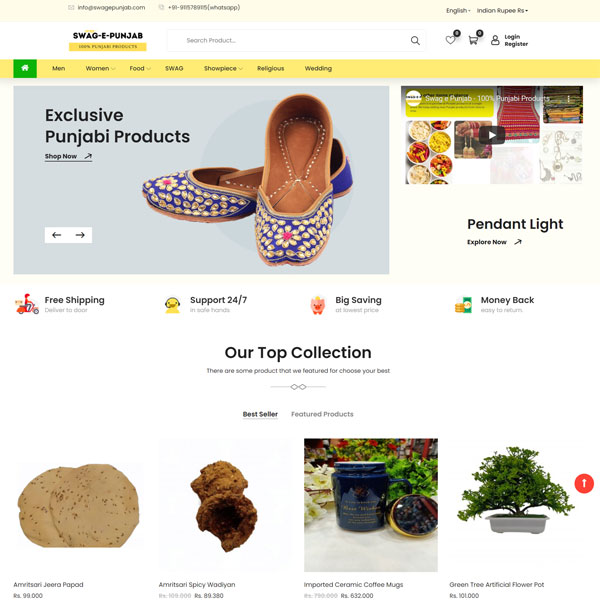Click the green home icon in the navbar
This screenshot has width=600, height=600.
[25, 68]
